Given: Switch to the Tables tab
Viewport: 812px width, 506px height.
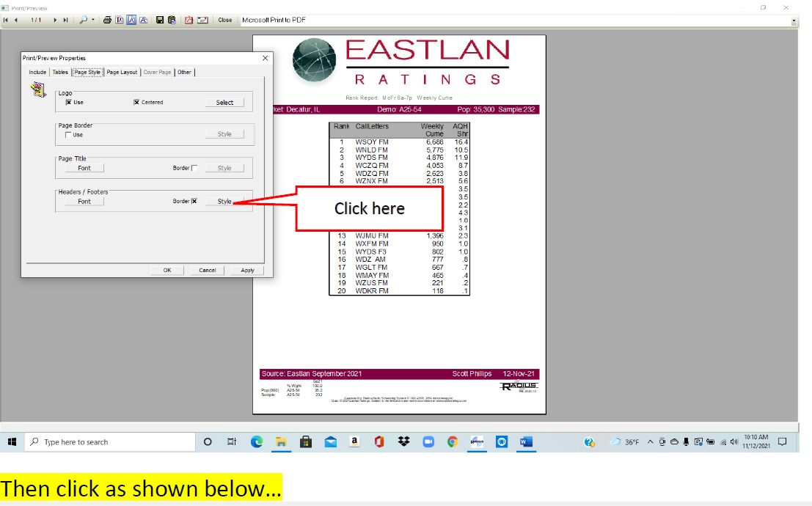Looking at the screenshot, I should (x=60, y=73).
